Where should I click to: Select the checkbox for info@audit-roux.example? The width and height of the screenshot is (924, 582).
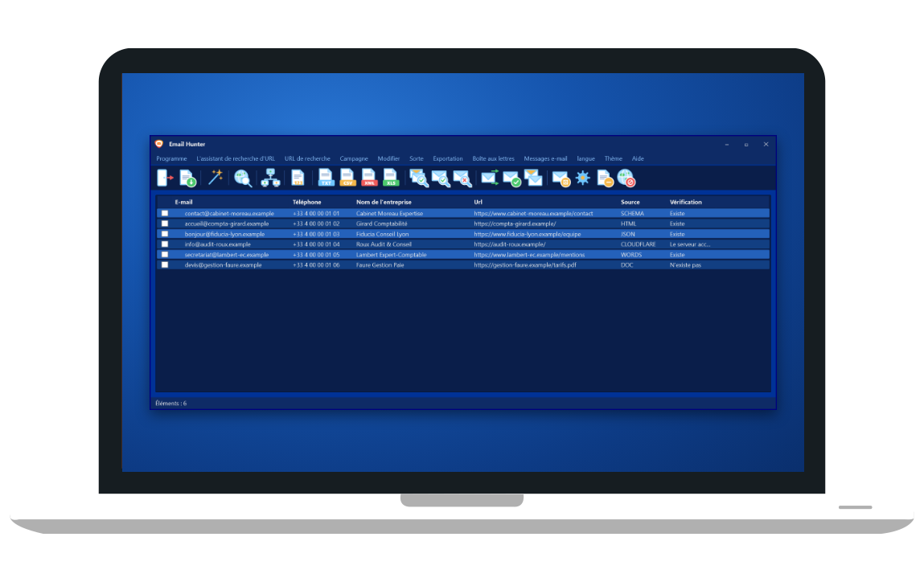point(165,244)
